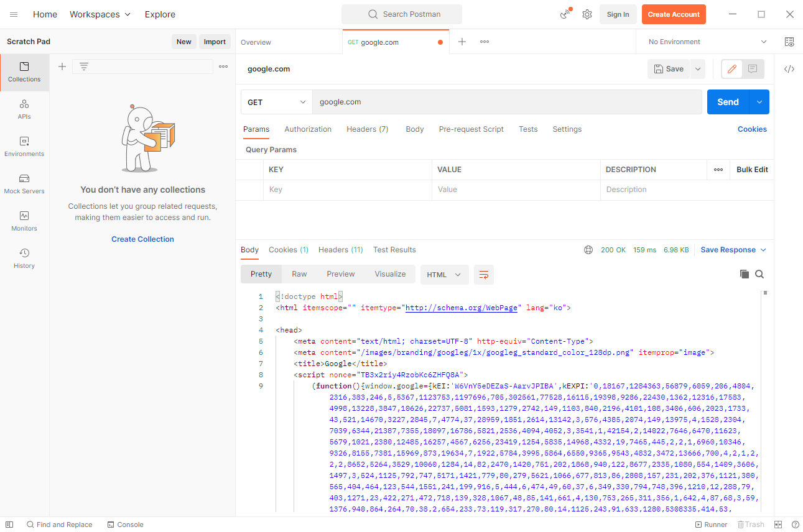Click the Import button
This screenshot has height=532, width=803.
[x=215, y=42]
